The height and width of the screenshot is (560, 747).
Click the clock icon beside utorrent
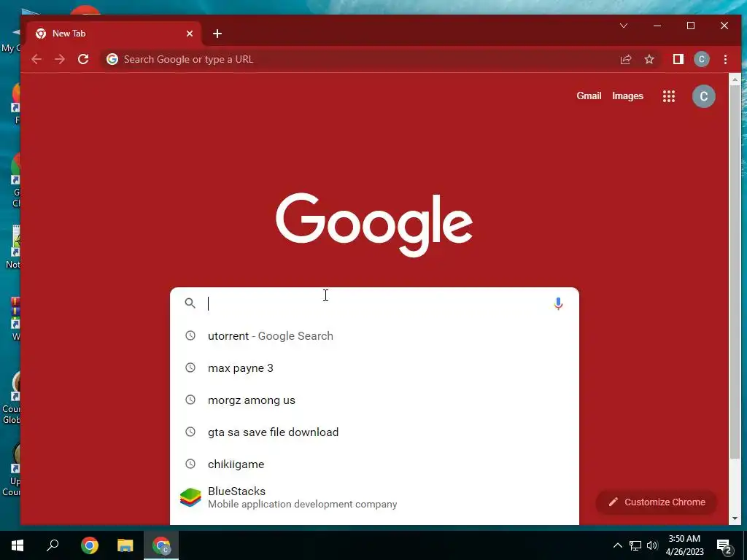(190, 335)
